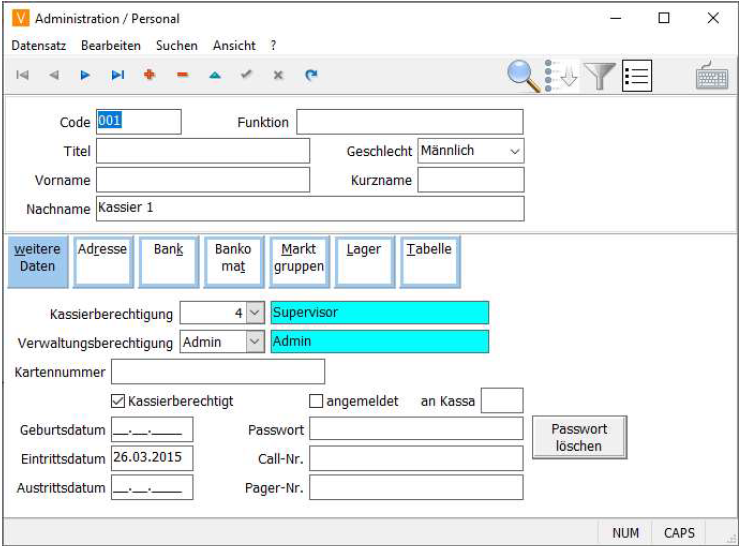The height and width of the screenshot is (546, 740).
Task: Switch to the Adresse tab
Action: [x=102, y=260]
